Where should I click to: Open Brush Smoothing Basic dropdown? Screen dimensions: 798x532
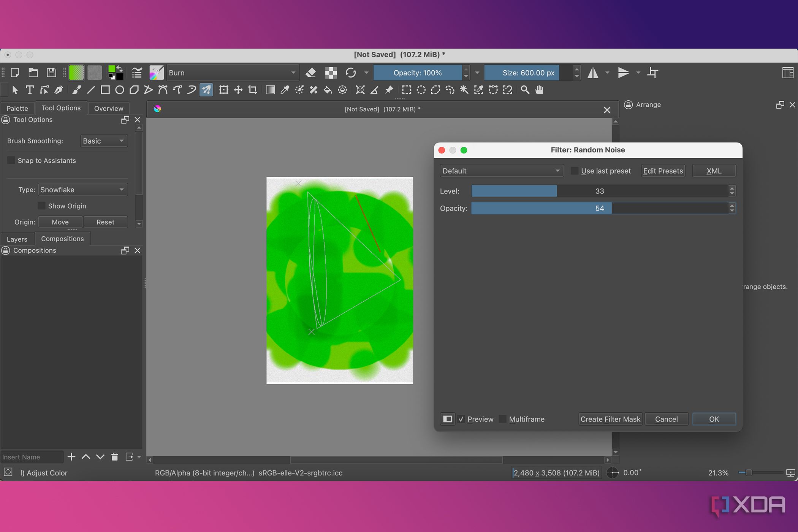click(x=104, y=141)
